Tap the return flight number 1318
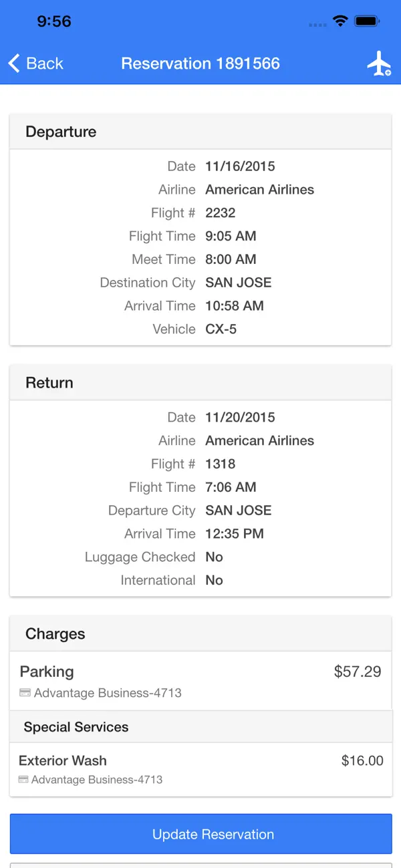 click(221, 464)
